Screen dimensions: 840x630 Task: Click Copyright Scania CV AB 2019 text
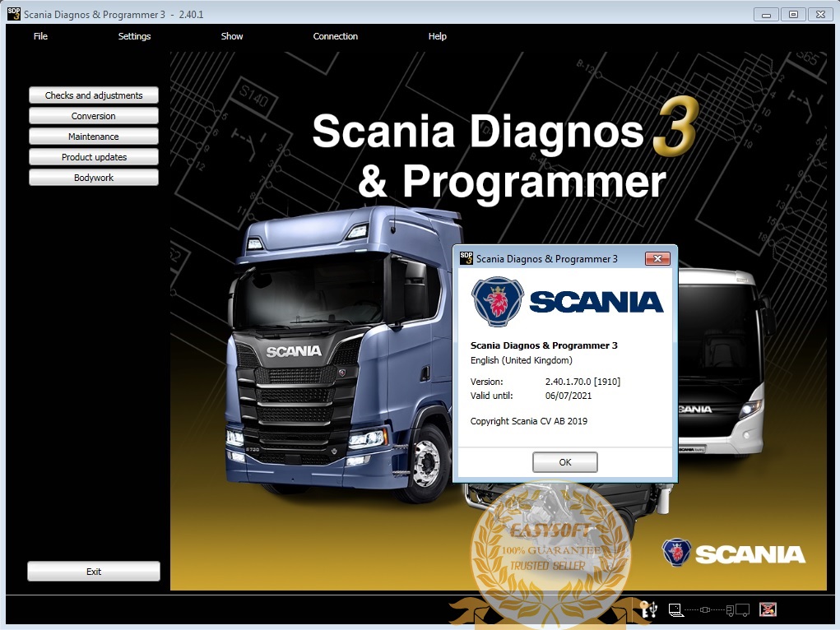[529, 421]
